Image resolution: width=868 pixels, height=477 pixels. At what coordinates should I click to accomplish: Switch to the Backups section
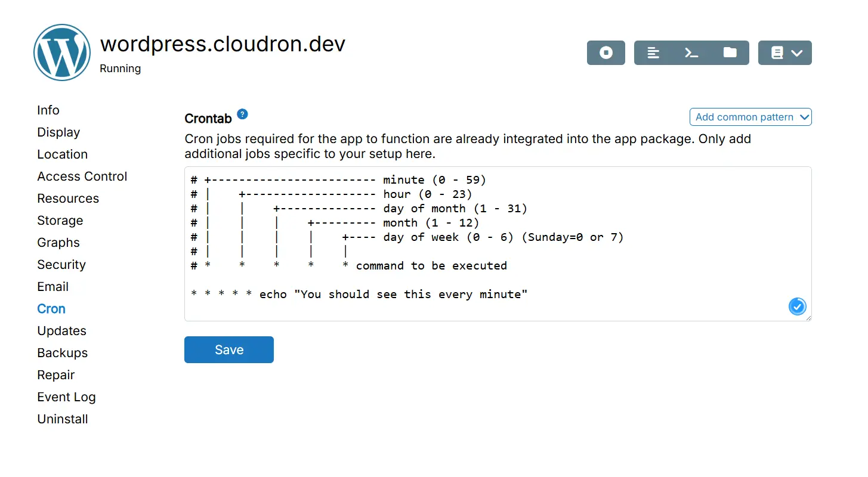coord(63,353)
